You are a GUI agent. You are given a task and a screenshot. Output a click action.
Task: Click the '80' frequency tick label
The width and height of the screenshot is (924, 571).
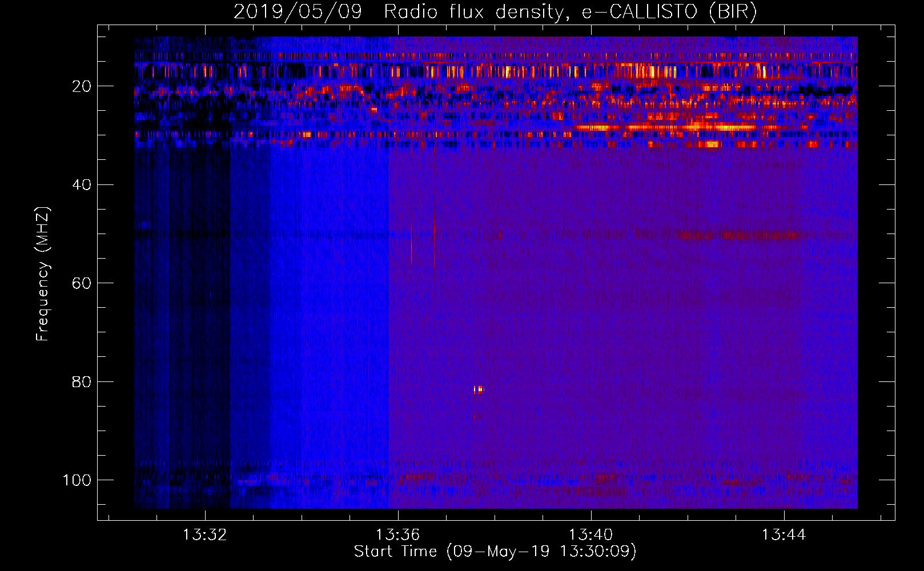82,381
